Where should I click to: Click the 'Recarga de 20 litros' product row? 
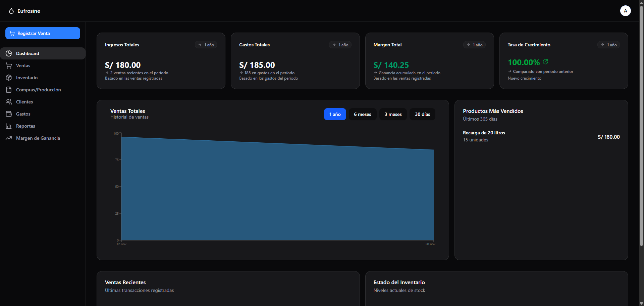[541, 136]
